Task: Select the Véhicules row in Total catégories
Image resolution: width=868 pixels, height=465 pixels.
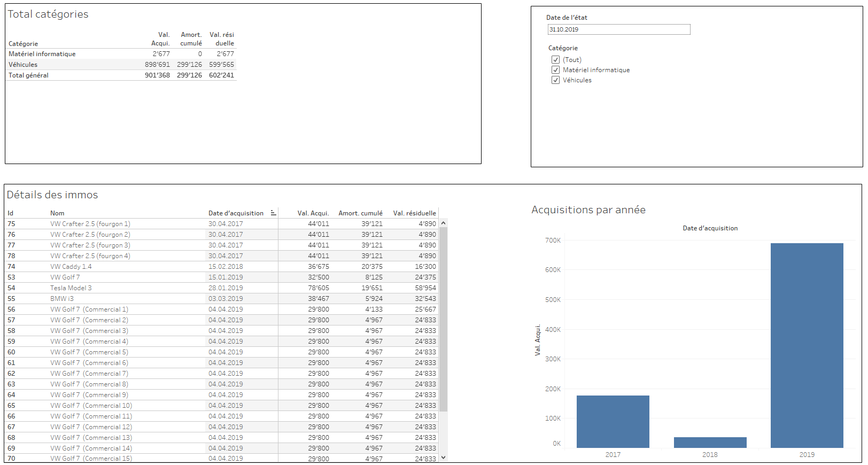Action: [23, 65]
